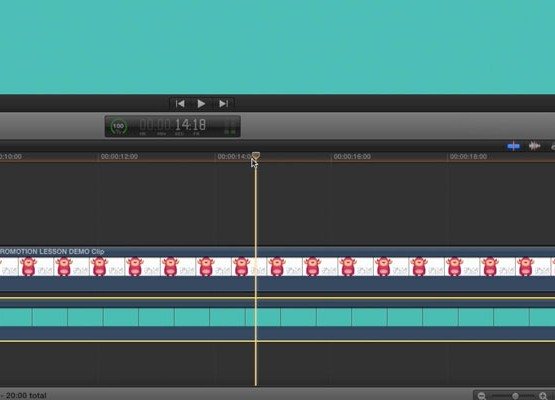Click the 20:00 total duration label
The image size is (555, 400).
point(26,395)
